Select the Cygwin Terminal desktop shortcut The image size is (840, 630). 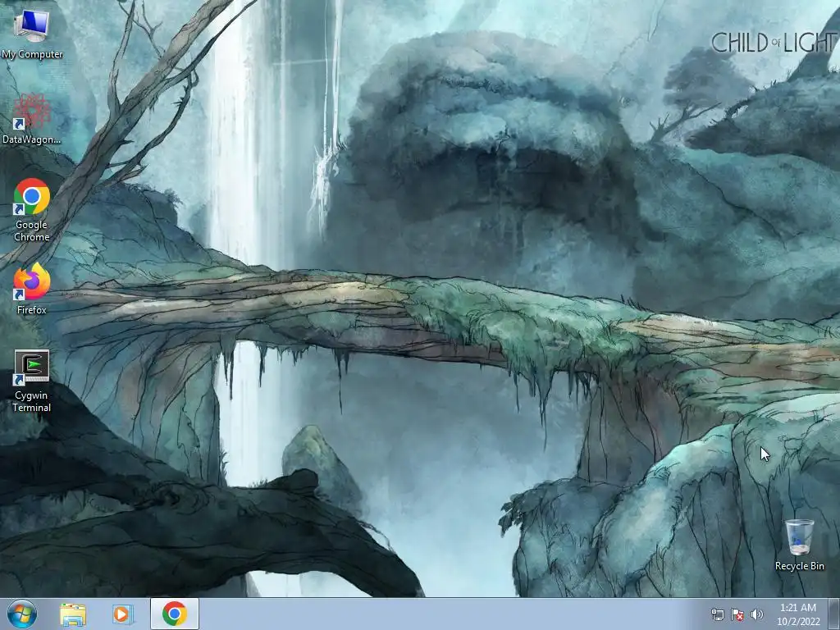click(32, 381)
